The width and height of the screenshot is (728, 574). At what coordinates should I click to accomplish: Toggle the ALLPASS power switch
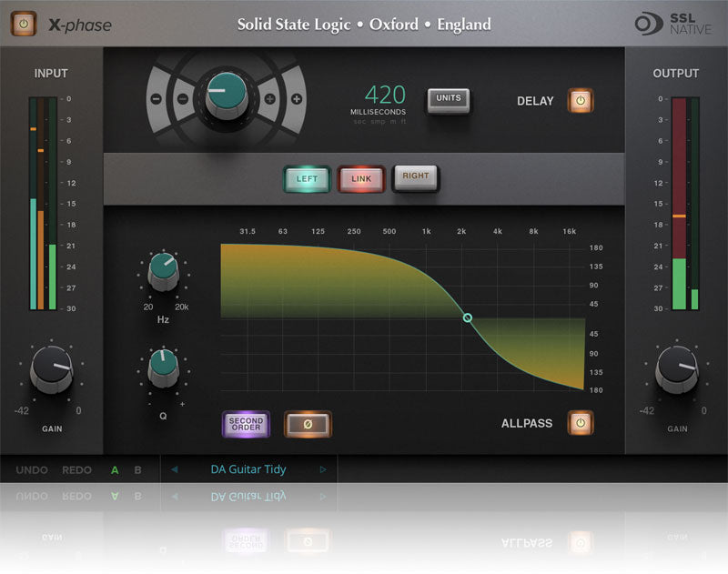tap(581, 423)
